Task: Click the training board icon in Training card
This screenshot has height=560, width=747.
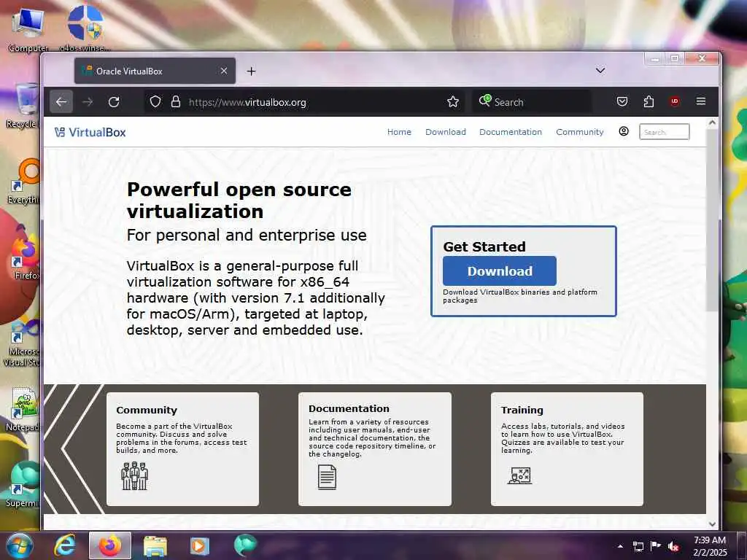Action: click(x=519, y=475)
